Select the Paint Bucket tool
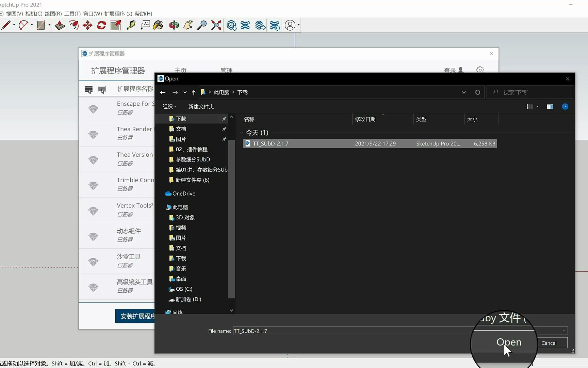Image resolution: width=588 pixels, height=368 pixels. coord(158,25)
